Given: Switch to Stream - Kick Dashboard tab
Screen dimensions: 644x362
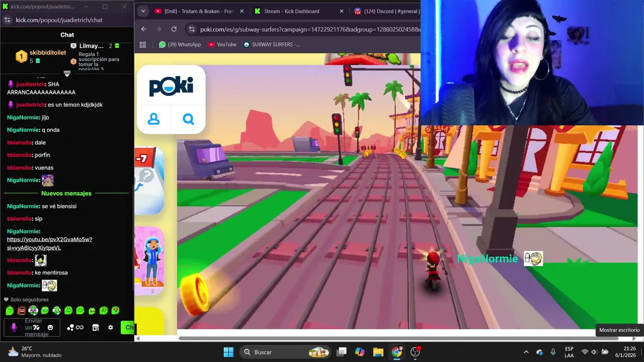Looking at the screenshot, I should [x=291, y=11].
